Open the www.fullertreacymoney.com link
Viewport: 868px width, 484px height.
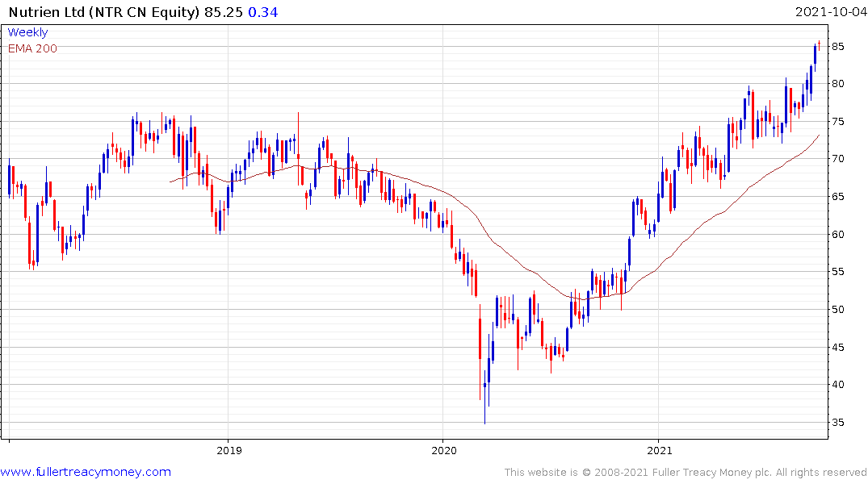[86, 472]
